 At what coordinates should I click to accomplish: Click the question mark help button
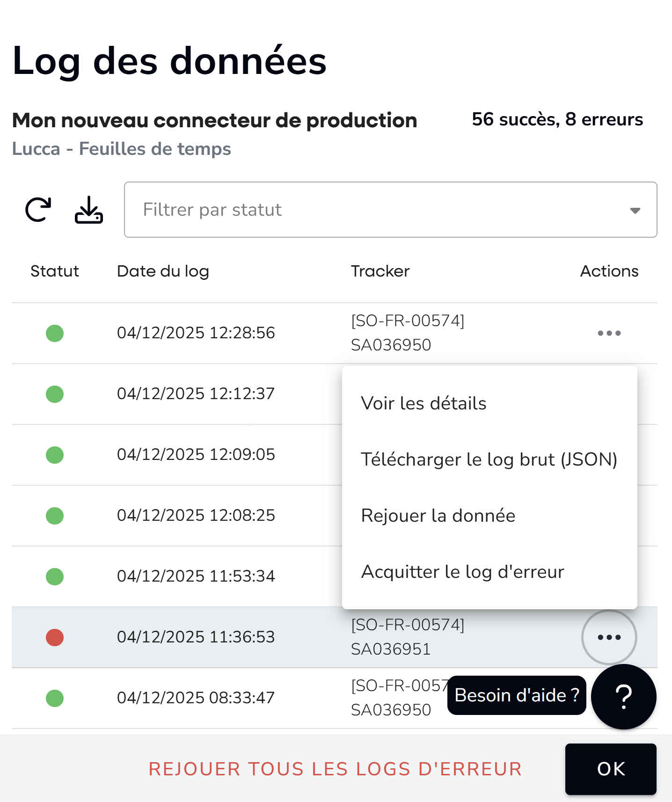click(623, 697)
